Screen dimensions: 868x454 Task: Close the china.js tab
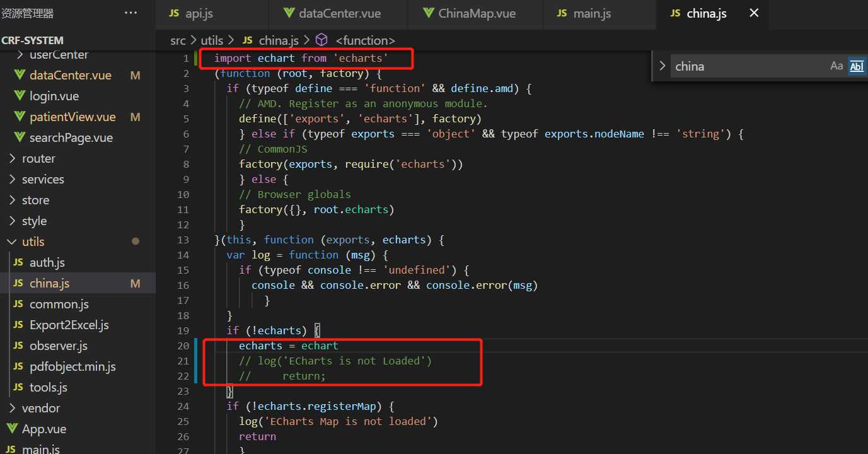pos(754,13)
